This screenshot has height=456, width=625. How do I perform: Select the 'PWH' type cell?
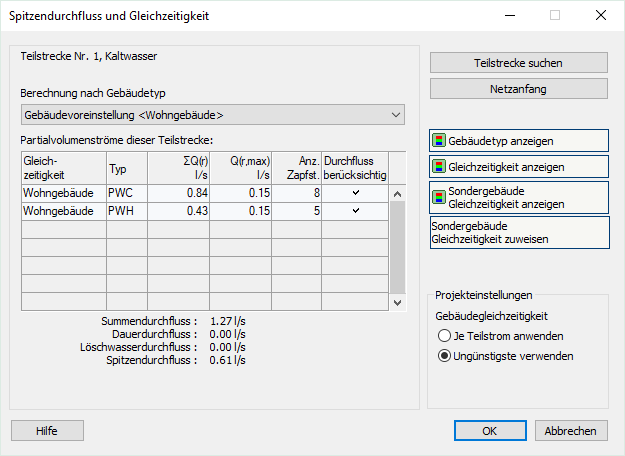(x=127, y=211)
